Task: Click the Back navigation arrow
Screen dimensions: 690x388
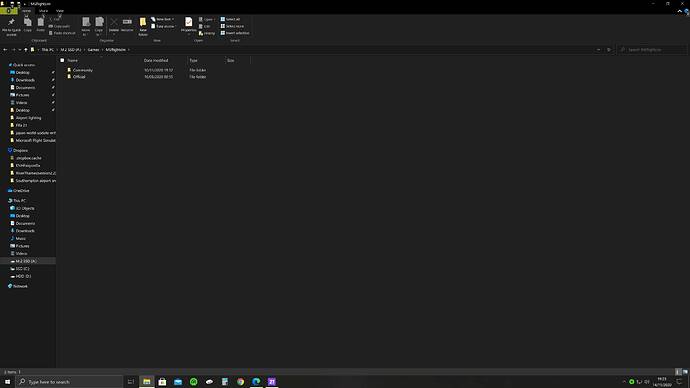Action: [x=5, y=50]
